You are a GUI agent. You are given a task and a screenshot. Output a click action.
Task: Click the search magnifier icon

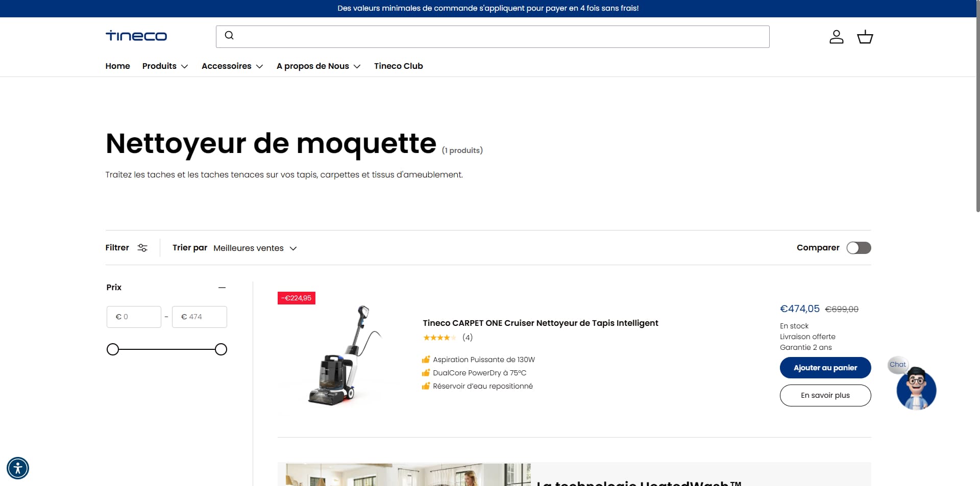tap(229, 35)
